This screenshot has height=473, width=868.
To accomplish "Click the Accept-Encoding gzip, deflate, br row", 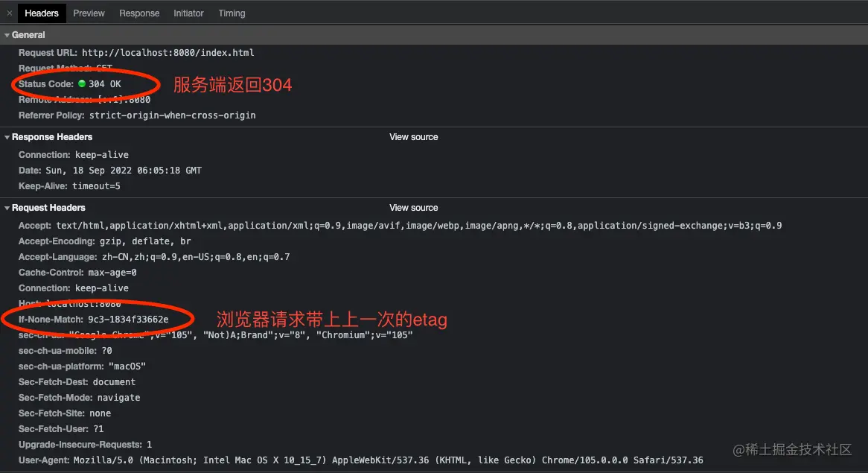I will (x=105, y=241).
